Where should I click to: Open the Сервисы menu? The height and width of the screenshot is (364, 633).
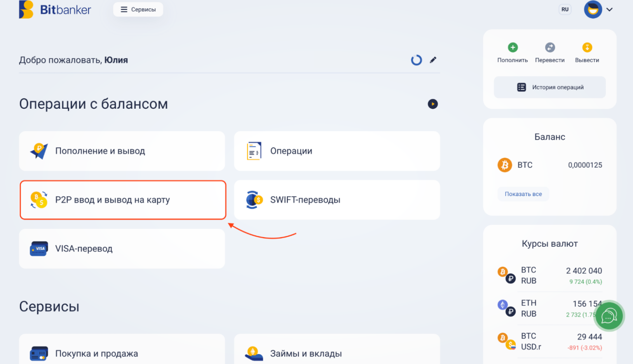click(x=138, y=9)
